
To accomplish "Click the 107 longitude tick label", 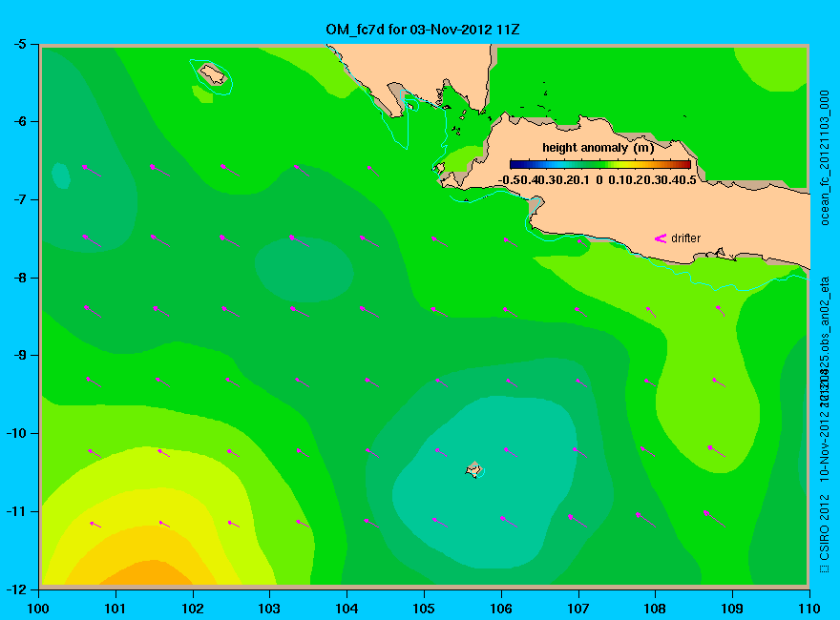I will (x=578, y=609).
